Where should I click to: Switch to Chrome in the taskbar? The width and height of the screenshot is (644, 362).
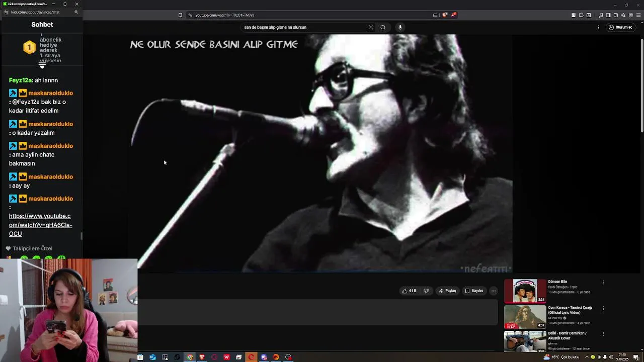(x=190, y=357)
